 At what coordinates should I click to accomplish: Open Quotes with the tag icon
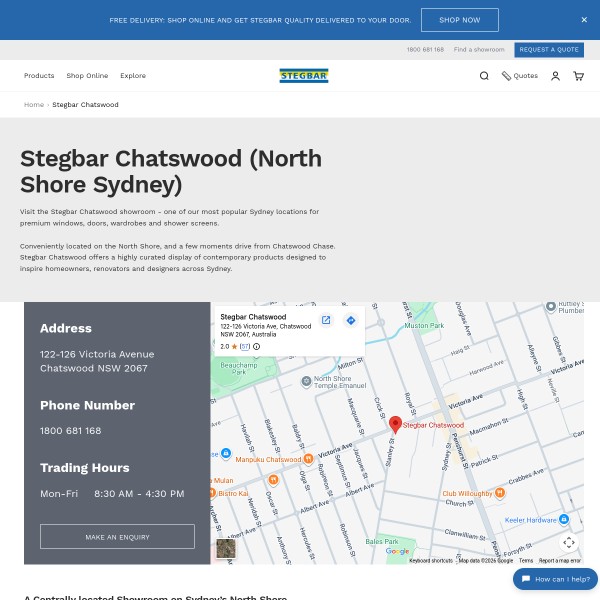(x=520, y=76)
